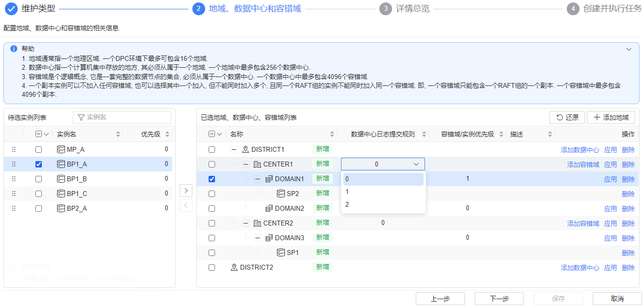
Task: Collapse the DOMAIN1 tree node
Action: coord(258,179)
